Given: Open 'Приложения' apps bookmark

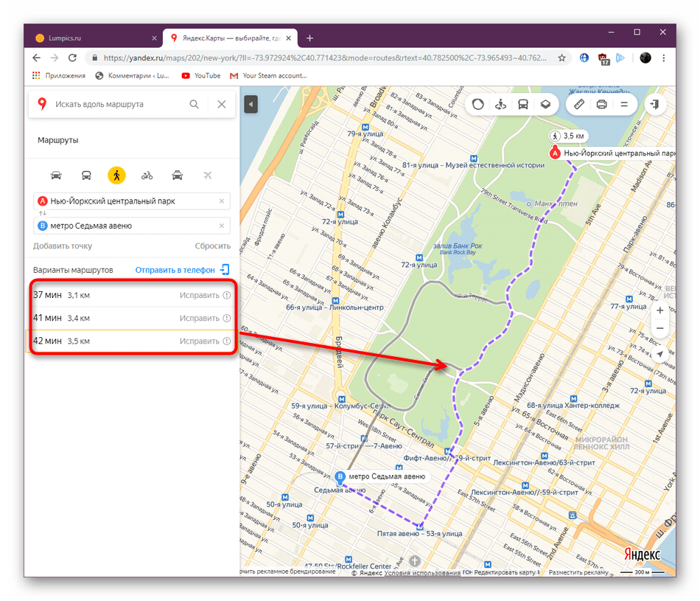Looking at the screenshot, I should [58, 75].
